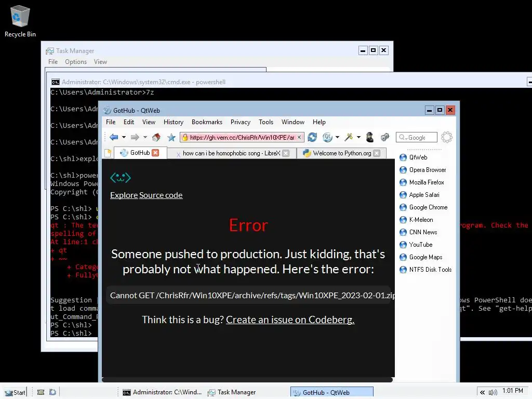Viewport: 532px width, 399px height.
Task: Open the History menu
Action: (x=174, y=122)
